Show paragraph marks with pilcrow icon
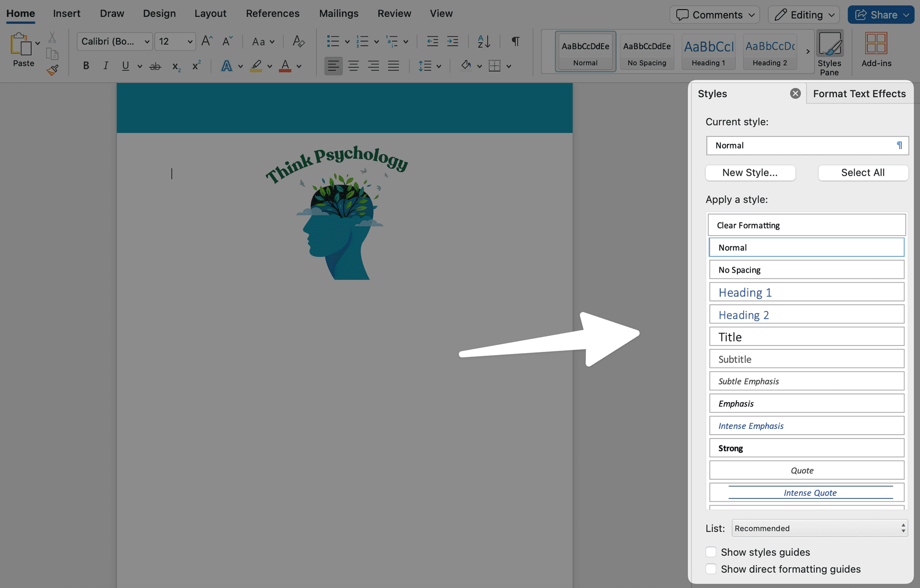This screenshot has width=920, height=588. click(x=515, y=41)
